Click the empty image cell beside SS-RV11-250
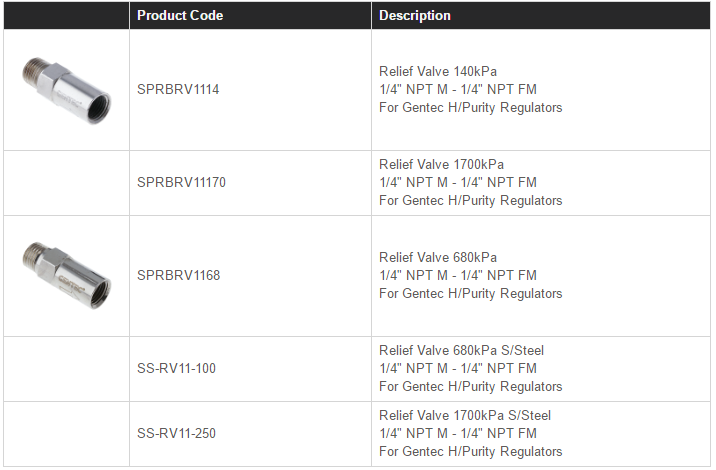 pos(67,434)
